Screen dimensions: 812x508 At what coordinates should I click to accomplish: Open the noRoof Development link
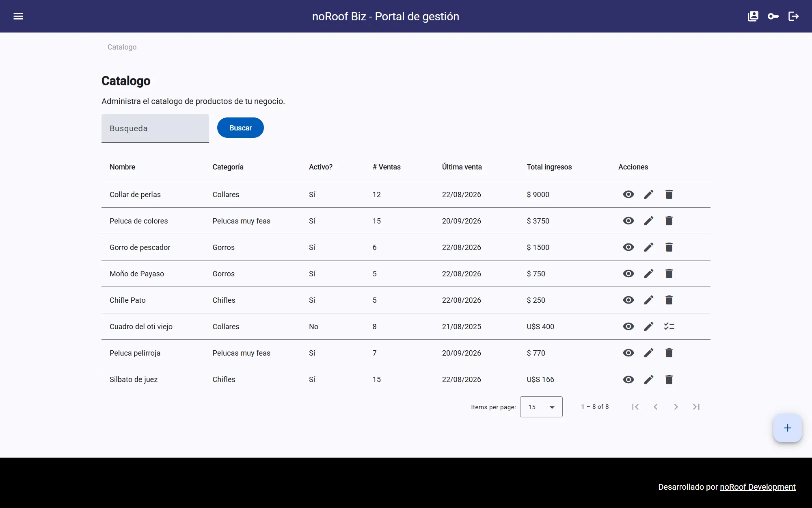click(758, 487)
